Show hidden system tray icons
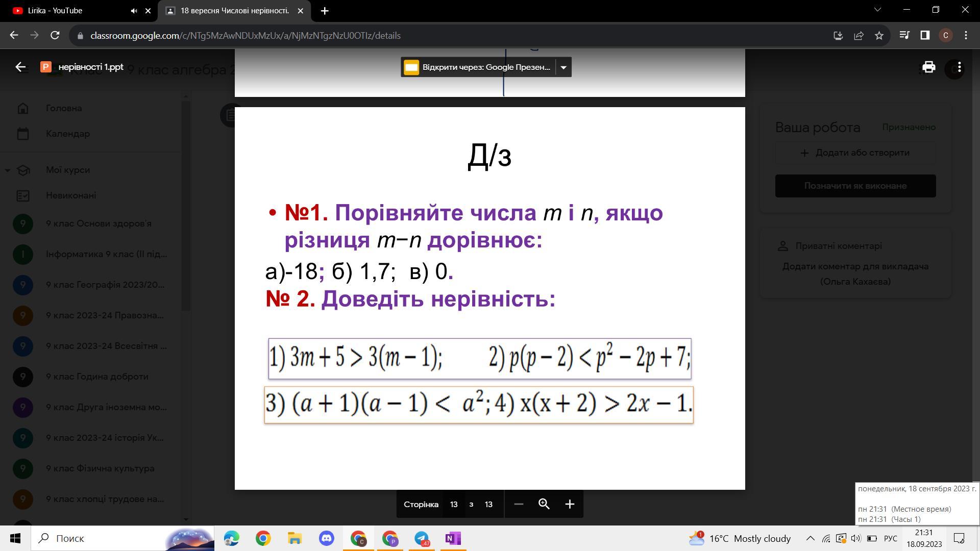 [x=810, y=538]
